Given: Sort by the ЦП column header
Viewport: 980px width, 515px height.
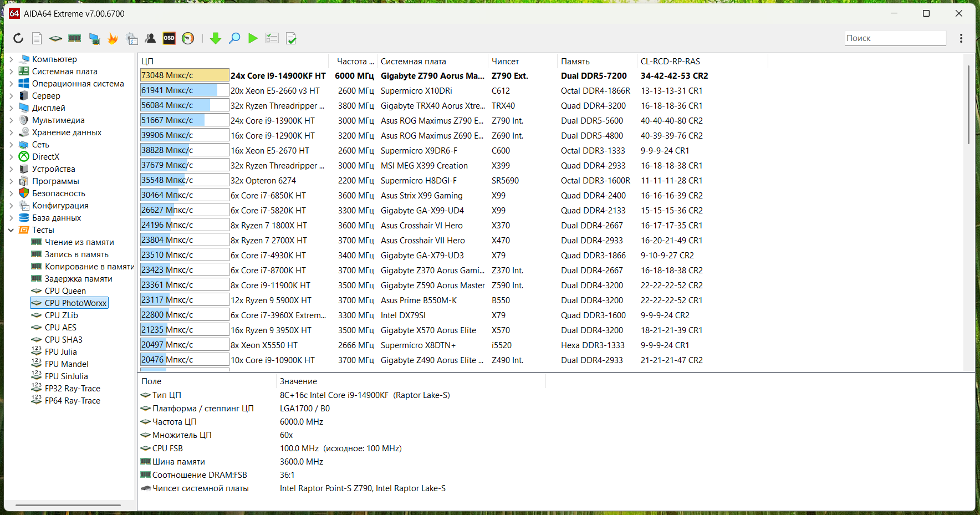Looking at the screenshot, I should [x=233, y=61].
